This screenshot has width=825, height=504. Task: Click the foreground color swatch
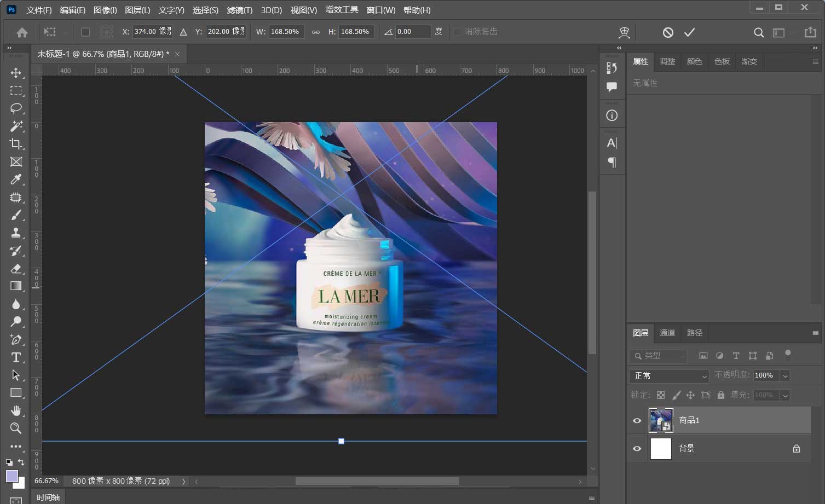[x=11, y=476]
